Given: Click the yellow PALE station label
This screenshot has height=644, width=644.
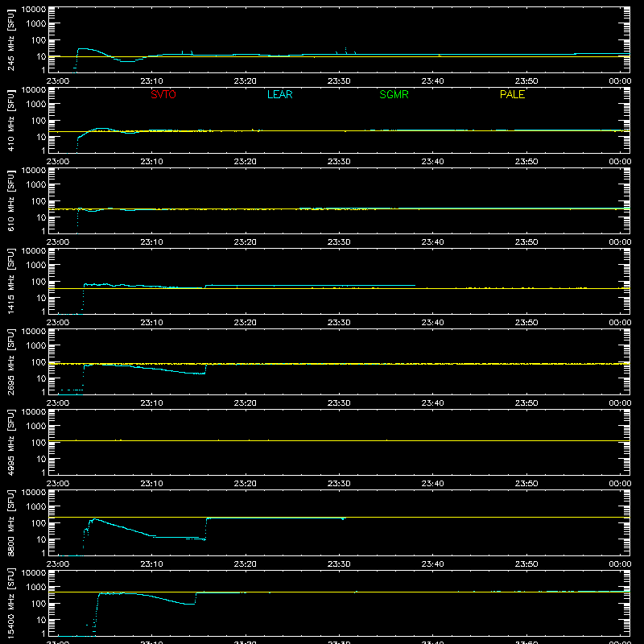Looking at the screenshot, I should (x=512, y=94).
